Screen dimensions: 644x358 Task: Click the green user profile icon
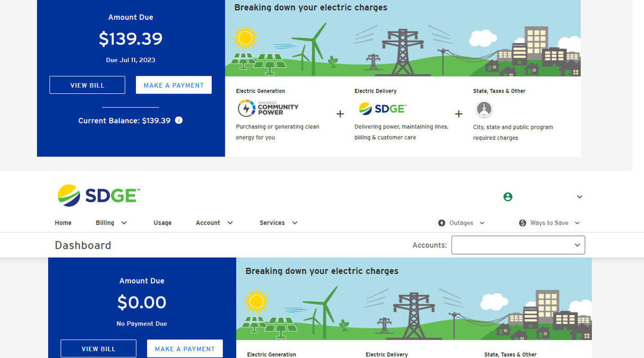coord(507,197)
